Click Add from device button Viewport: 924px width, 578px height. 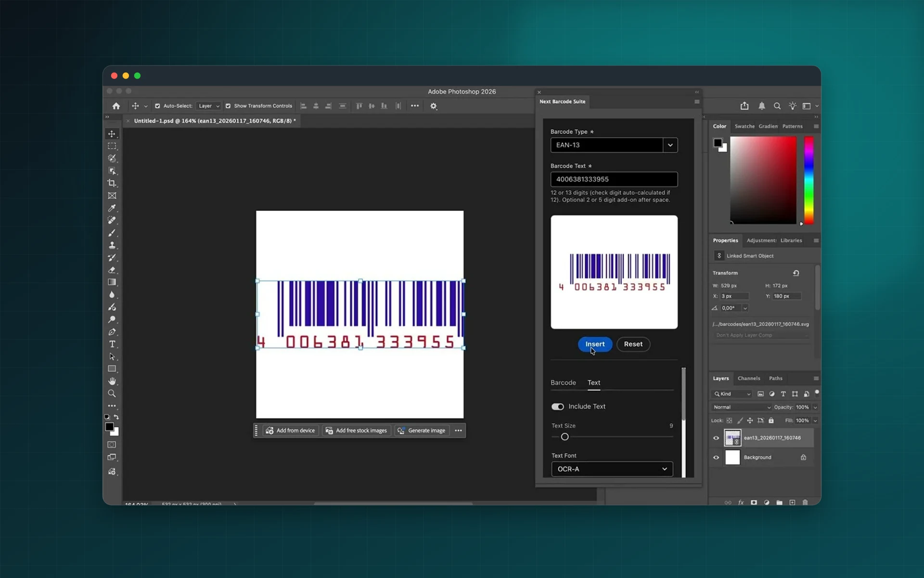[291, 431]
